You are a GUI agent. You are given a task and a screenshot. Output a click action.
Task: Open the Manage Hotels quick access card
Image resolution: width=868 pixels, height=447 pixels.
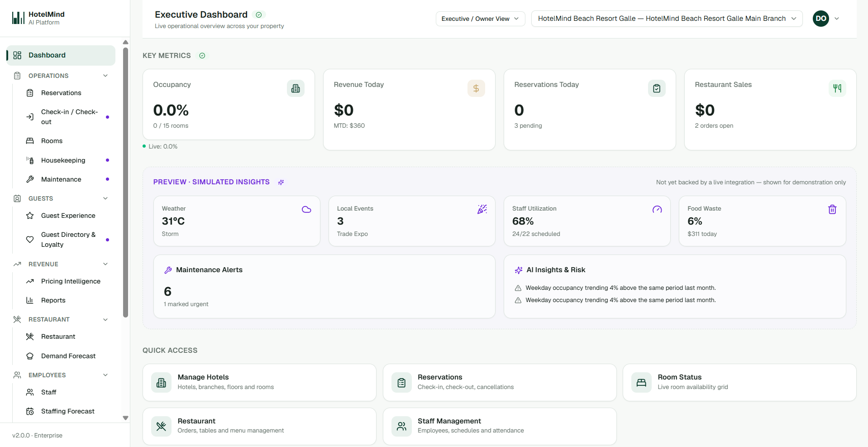click(x=259, y=382)
